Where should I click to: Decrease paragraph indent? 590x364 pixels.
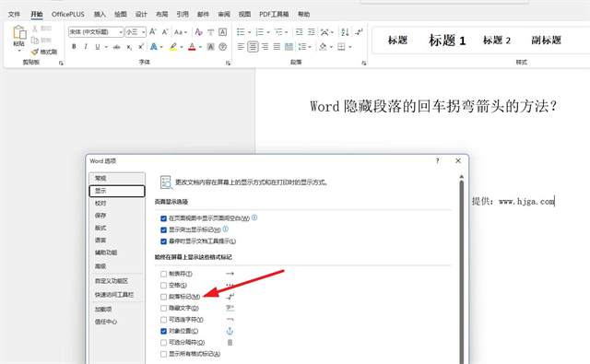[x=299, y=32]
